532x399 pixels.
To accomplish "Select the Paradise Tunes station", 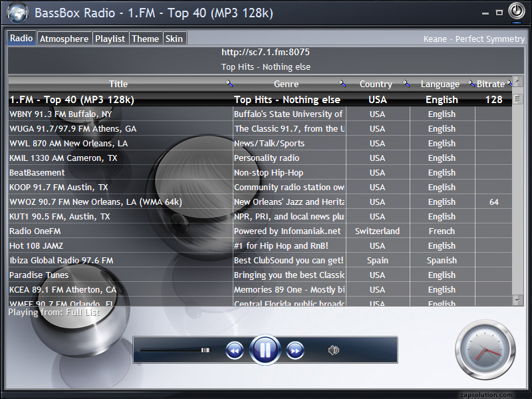I will [260, 275].
